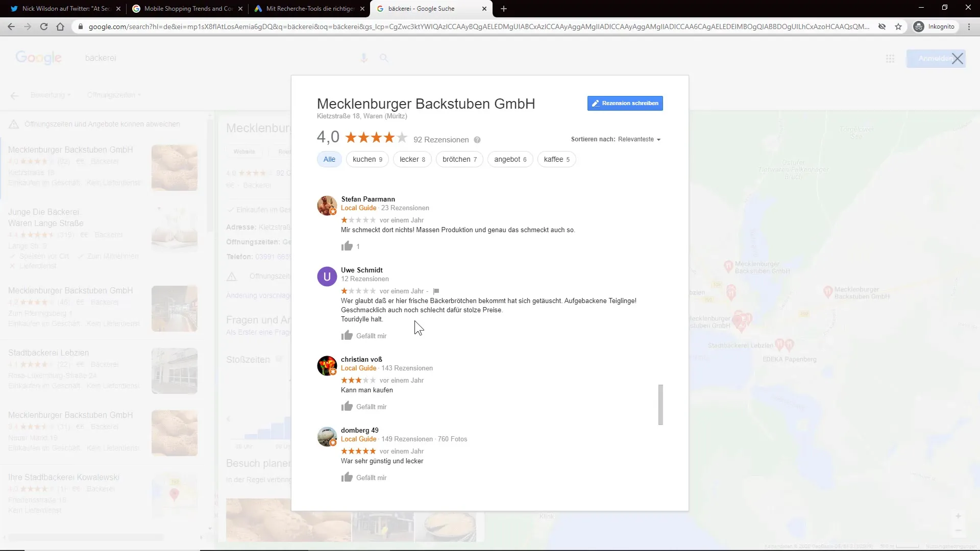The width and height of the screenshot is (980, 551).
Task: Bookmark this page with star icon
Action: [x=898, y=27]
